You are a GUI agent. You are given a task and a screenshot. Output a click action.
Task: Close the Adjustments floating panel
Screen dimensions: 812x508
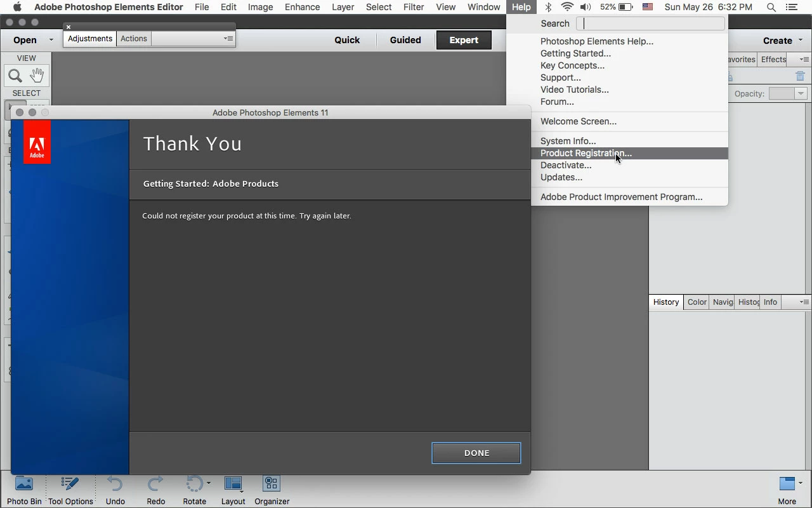pos(69,27)
